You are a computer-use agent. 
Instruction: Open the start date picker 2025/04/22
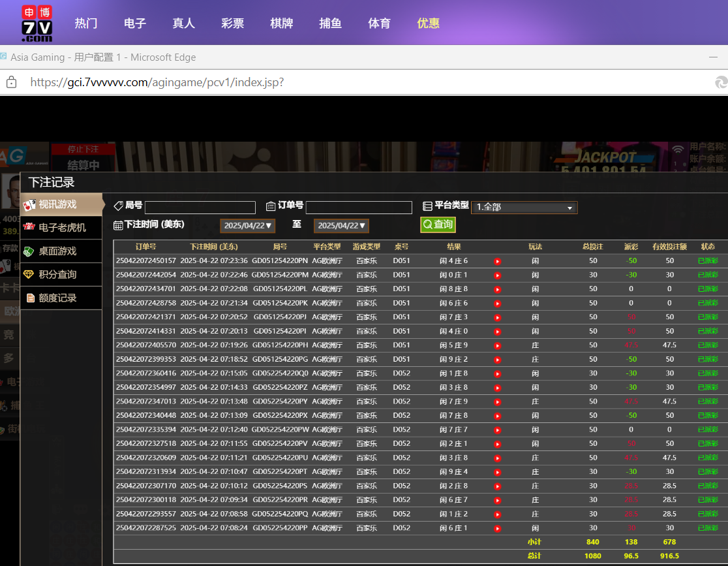click(x=248, y=226)
